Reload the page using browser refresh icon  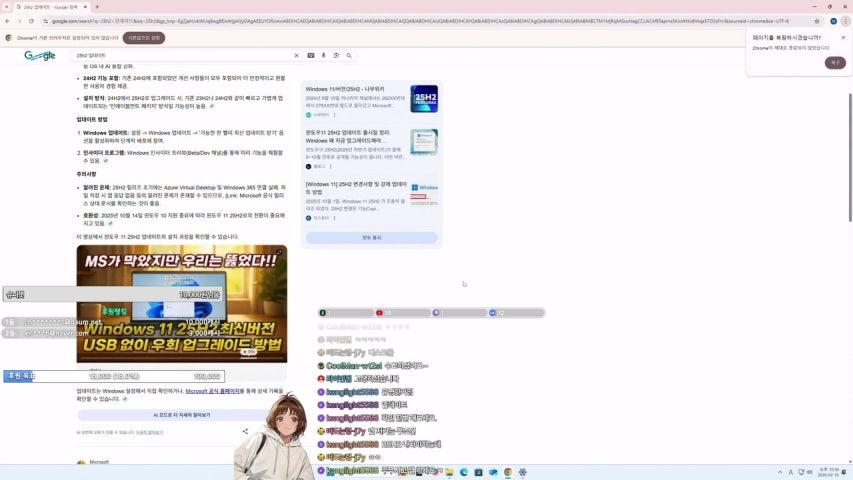(x=31, y=21)
